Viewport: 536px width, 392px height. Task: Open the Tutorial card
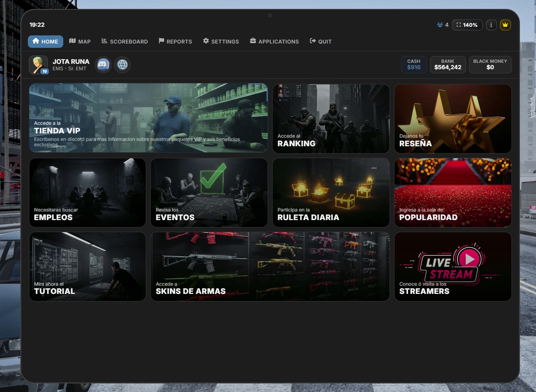87,266
